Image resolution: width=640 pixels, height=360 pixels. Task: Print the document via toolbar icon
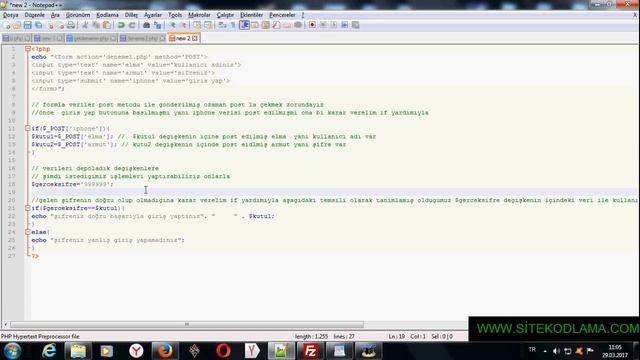[71, 25]
